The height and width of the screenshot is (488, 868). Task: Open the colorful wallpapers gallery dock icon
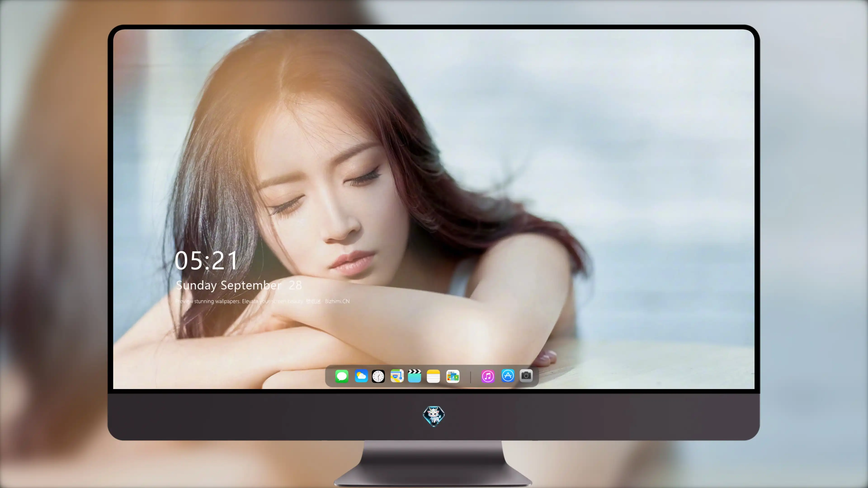pos(453,376)
